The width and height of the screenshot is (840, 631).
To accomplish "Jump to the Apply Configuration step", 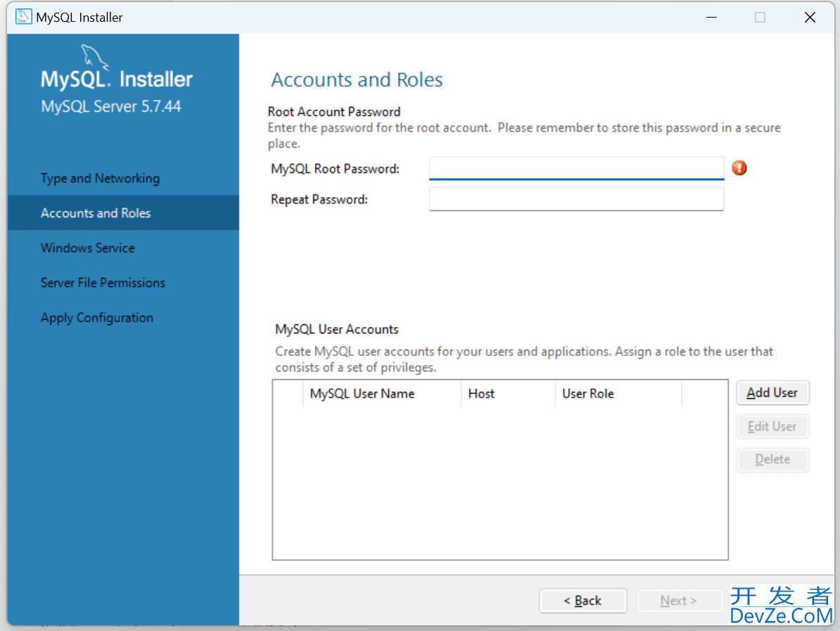I will pyautogui.click(x=97, y=318).
